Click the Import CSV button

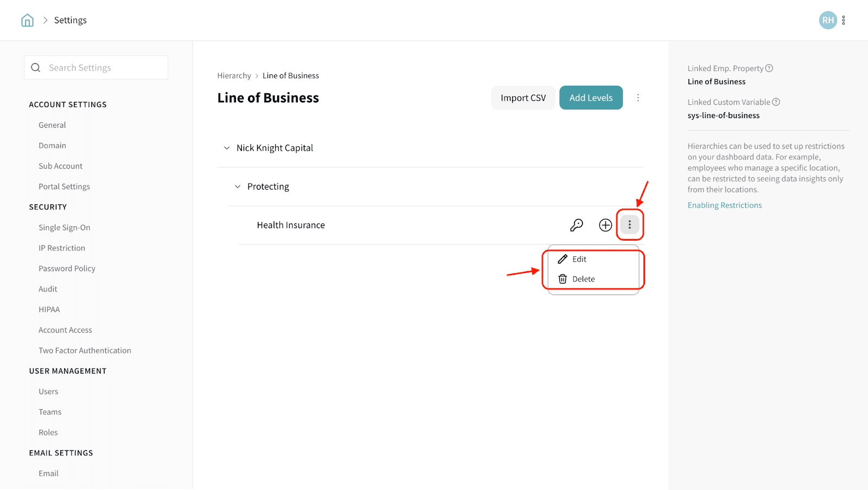point(523,98)
